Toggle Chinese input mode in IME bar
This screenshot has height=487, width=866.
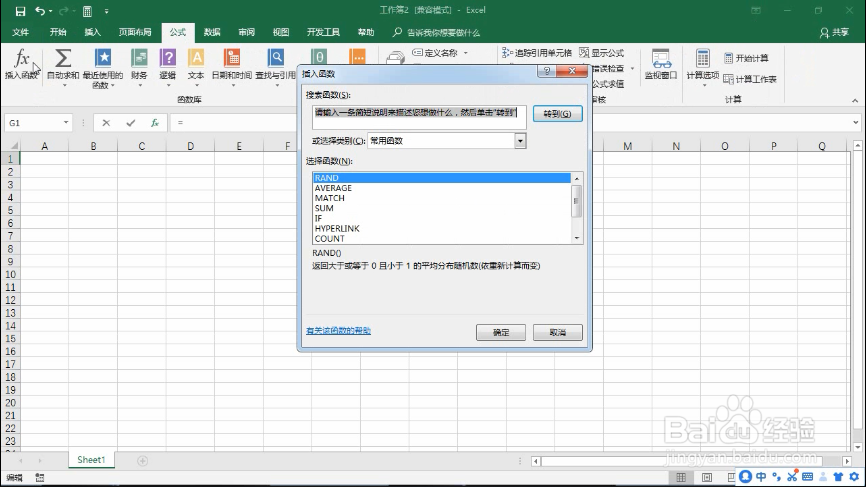tap(761, 477)
